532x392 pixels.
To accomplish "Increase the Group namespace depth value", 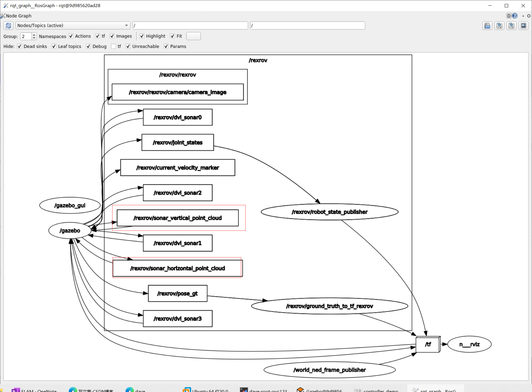I will [x=34, y=35].
